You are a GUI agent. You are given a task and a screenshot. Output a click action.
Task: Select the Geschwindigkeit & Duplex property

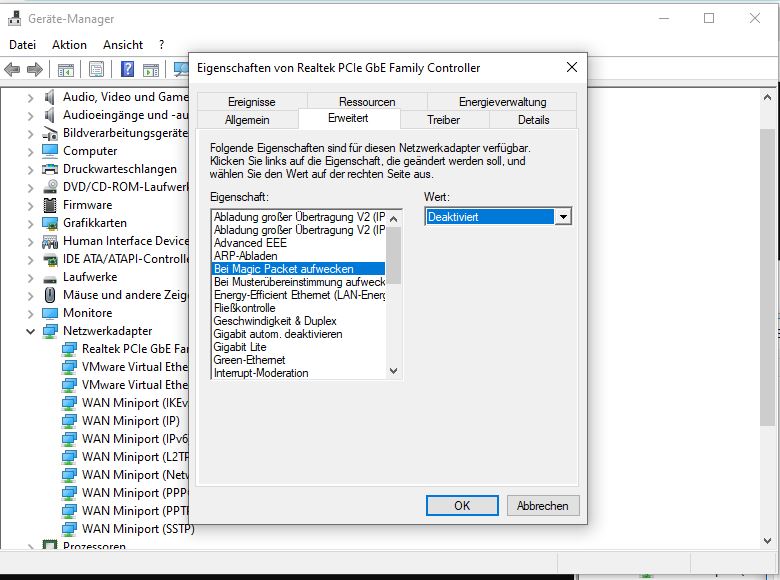(x=298, y=321)
